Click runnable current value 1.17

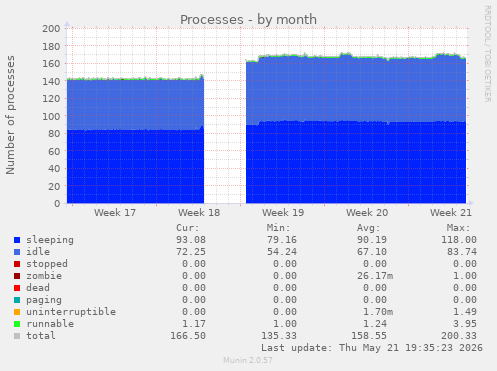[194, 324]
